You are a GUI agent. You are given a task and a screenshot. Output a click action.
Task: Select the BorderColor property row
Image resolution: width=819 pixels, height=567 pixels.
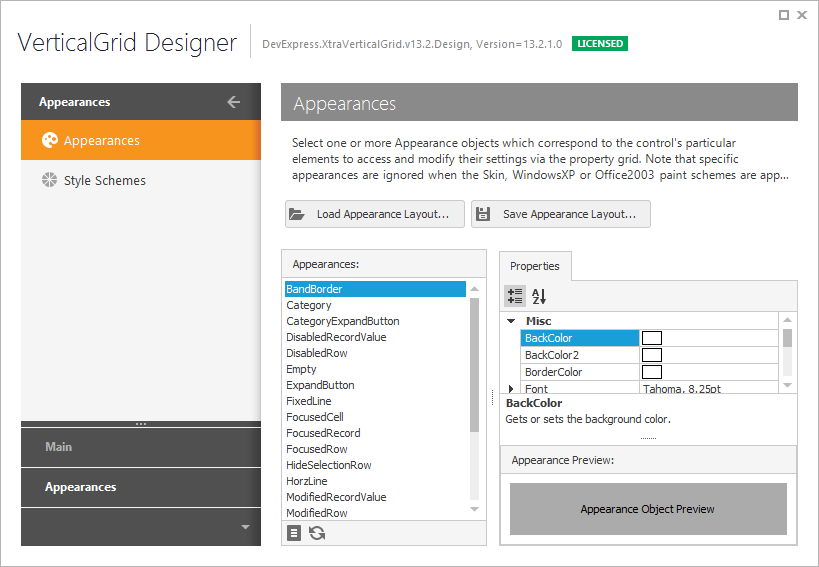(x=649, y=372)
